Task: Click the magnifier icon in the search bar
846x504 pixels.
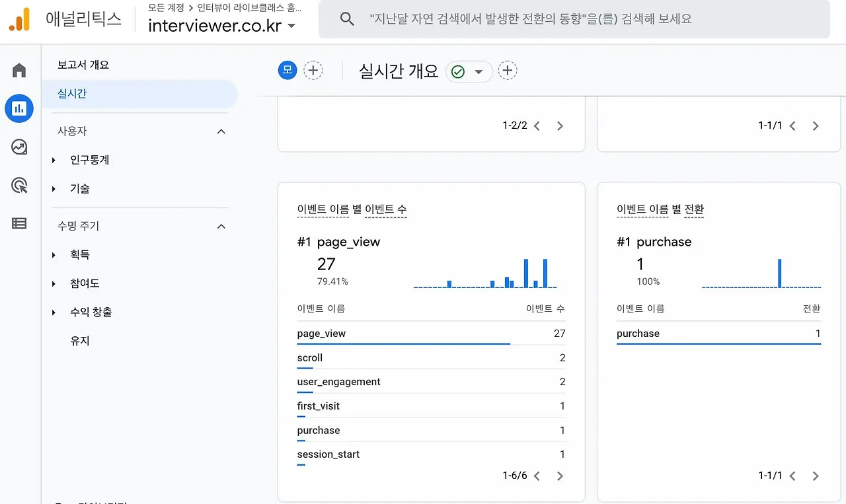Action: (347, 18)
